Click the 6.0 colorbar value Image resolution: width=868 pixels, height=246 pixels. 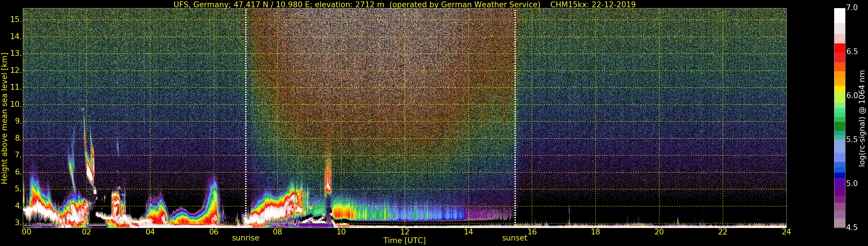[x=852, y=96]
